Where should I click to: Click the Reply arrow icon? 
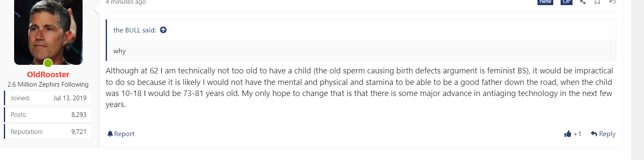pos(594,134)
